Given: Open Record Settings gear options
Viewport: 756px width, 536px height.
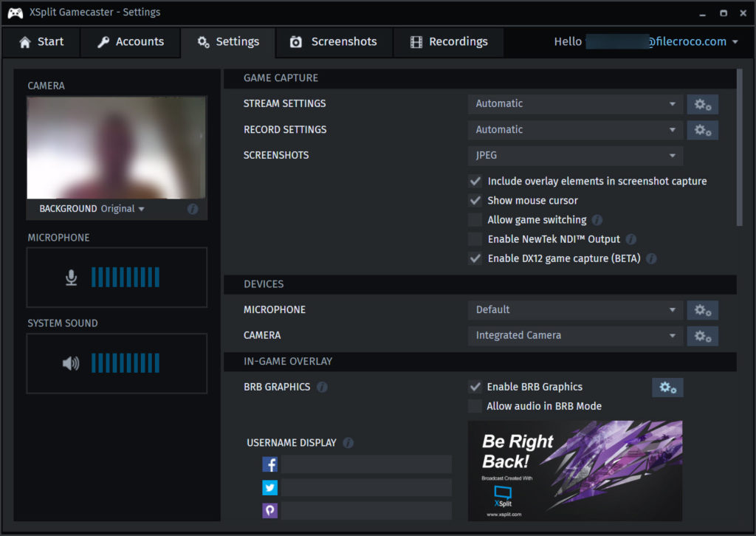Looking at the screenshot, I should 703,130.
